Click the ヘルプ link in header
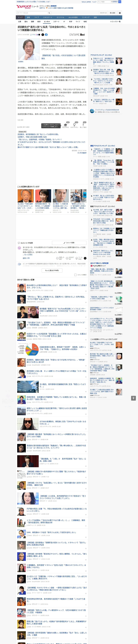The width and height of the screenshot is (138, 644). [x=94, y=2]
